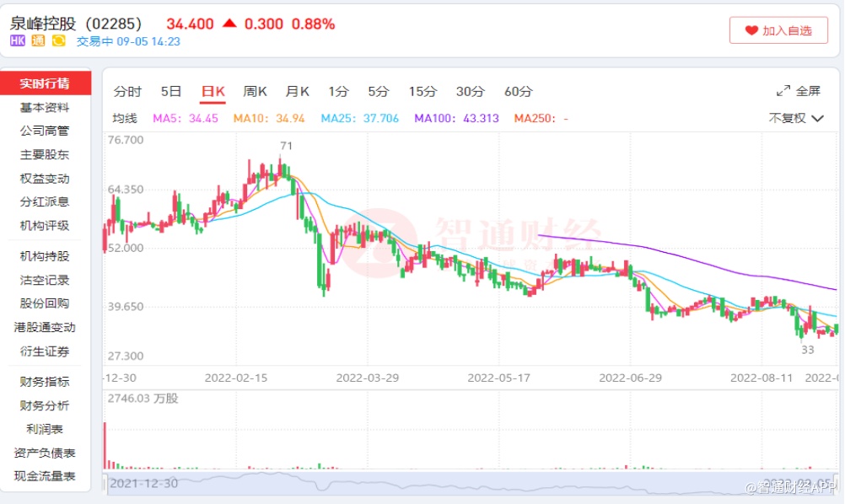
Task: Open 基本资料 in sidebar
Action: (x=45, y=107)
